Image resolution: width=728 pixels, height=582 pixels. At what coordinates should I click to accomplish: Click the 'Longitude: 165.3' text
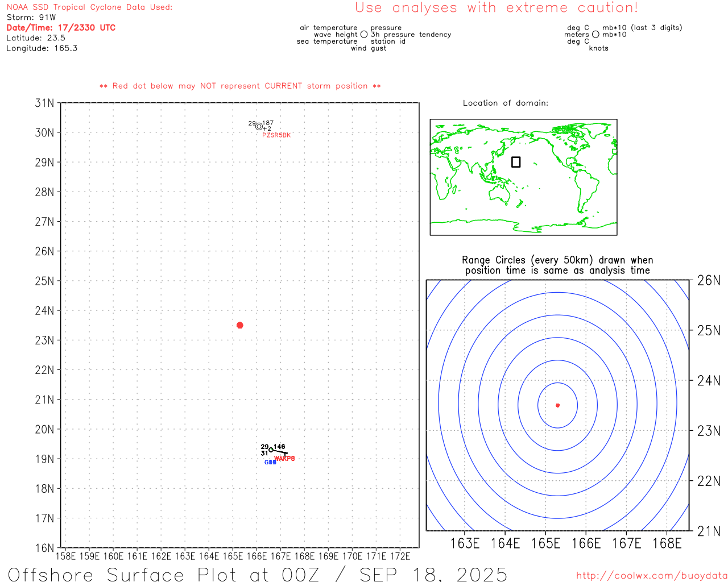tap(42, 48)
